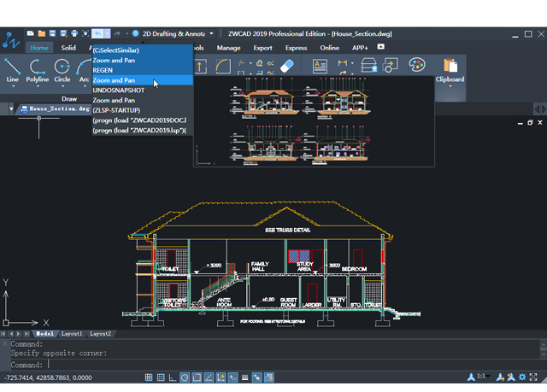The height and width of the screenshot is (392, 547).
Task: Switch to the Layout1 tab
Action: (x=72, y=333)
